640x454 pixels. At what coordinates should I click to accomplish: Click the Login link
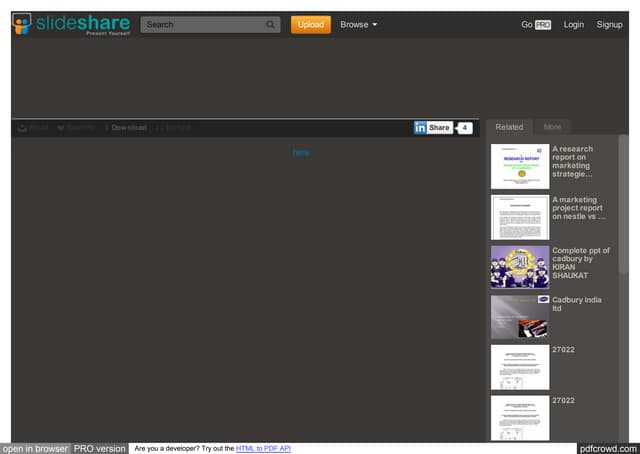click(x=573, y=24)
